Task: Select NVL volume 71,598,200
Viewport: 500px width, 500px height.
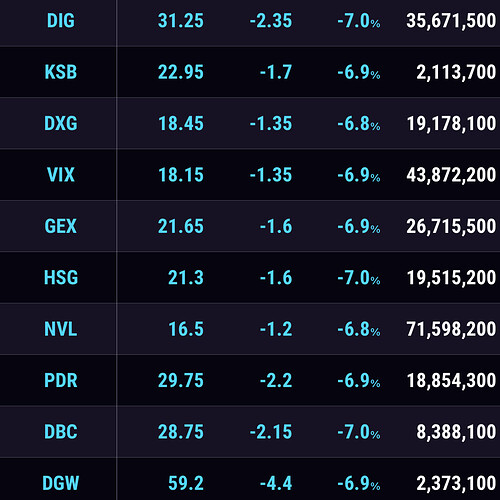Action: click(451, 329)
